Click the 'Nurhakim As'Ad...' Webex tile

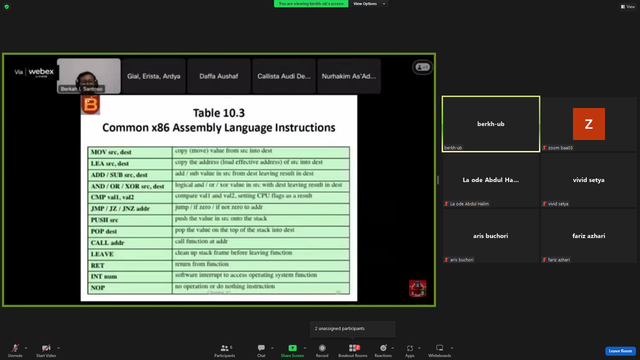click(x=349, y=76)
